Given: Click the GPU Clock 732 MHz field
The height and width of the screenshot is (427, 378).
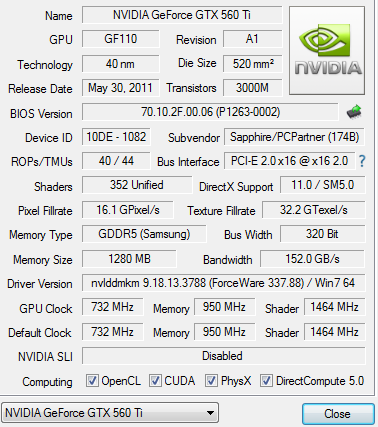Looking at the screenshot, I should pyautogui.click(x=113, y=307).
